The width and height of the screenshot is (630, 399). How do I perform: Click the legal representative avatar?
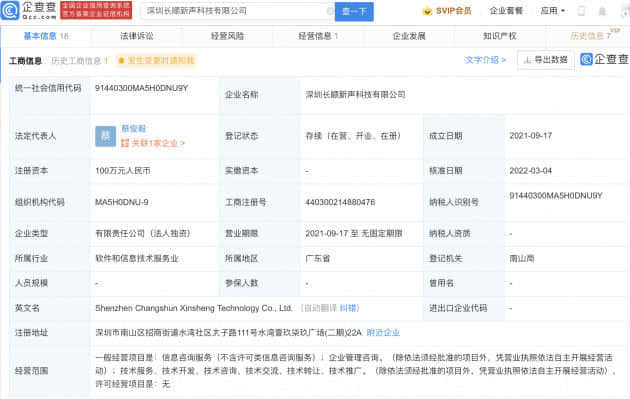click(x=105, y=136)
